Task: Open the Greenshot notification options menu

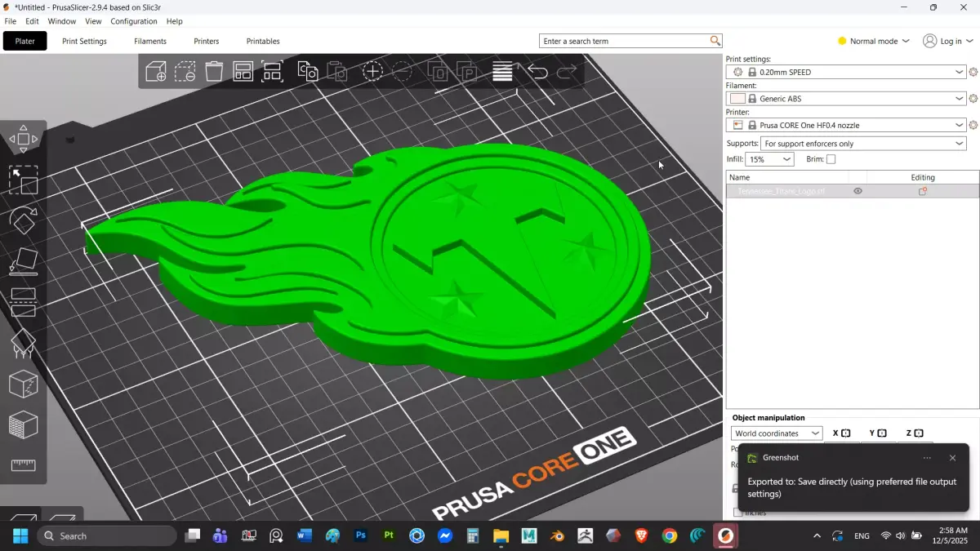Action: coord(927,458)
